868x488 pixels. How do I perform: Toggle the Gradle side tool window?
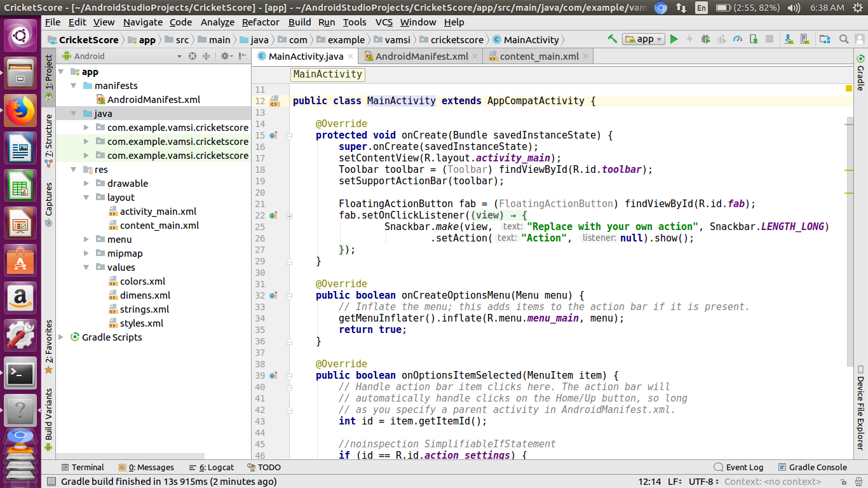(x=860, y=72)
